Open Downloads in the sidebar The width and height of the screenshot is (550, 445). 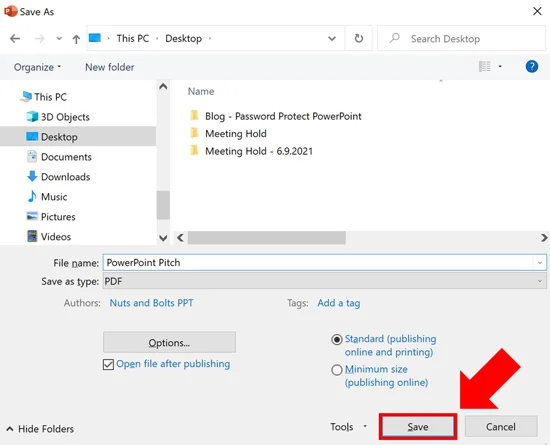(66, 177)
